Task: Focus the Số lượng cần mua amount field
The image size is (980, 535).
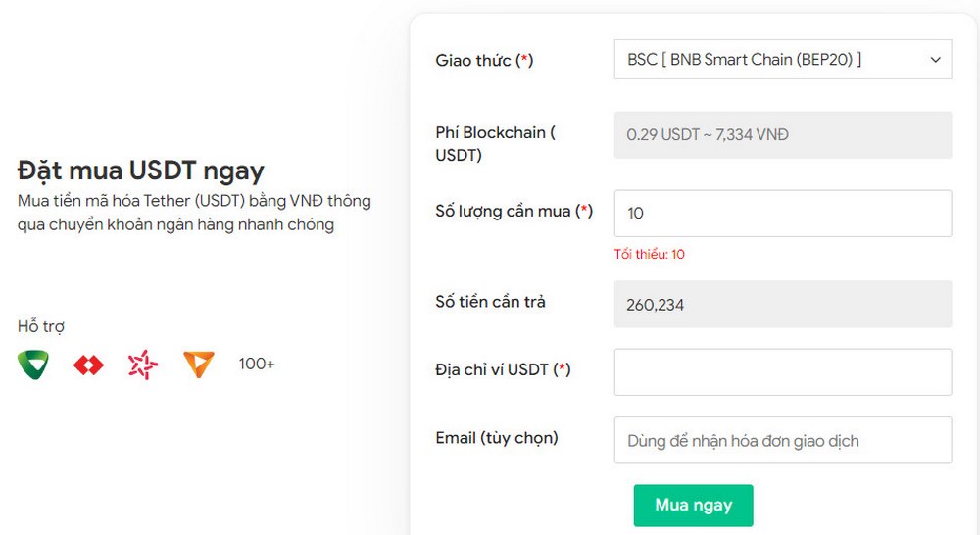Action: pos(782,214)
